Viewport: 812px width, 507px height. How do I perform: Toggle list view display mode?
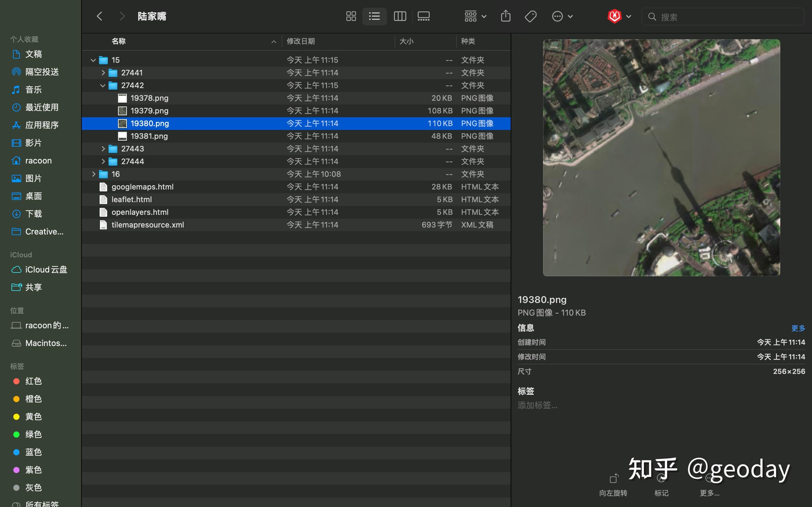(x=374, y=16)
